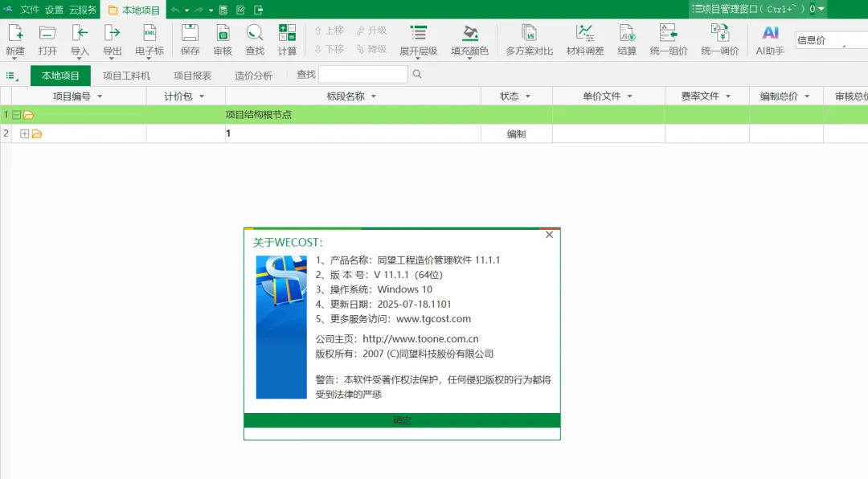Click the 展开层级 icon
868x479 pixels.
pyautogui.click(x=419, y=33)
